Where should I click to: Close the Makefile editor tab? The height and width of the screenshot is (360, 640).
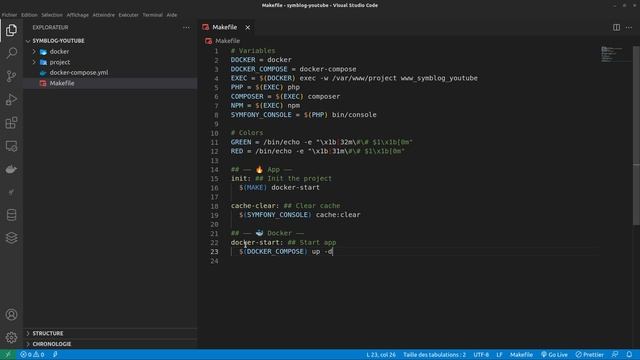[248, 27]
